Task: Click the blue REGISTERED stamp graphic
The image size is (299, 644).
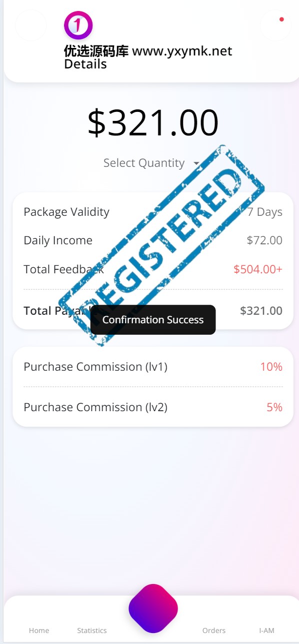Action: point(161,246)
